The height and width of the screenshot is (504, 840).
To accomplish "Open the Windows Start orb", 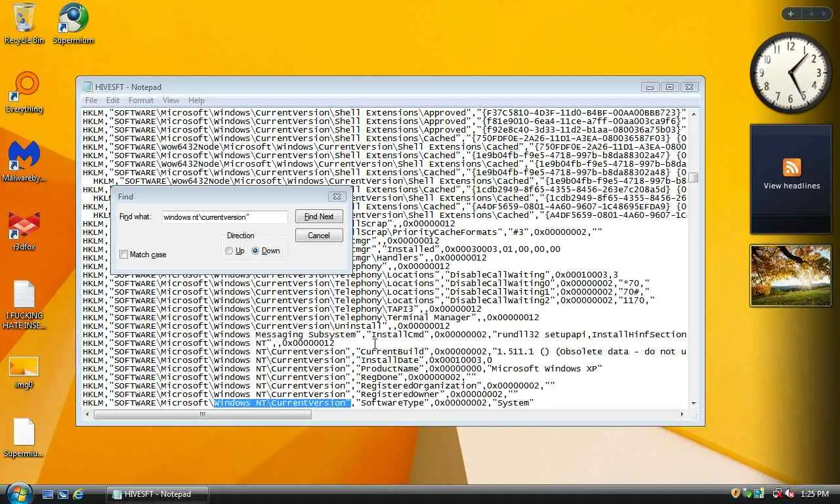I will 18,493.
